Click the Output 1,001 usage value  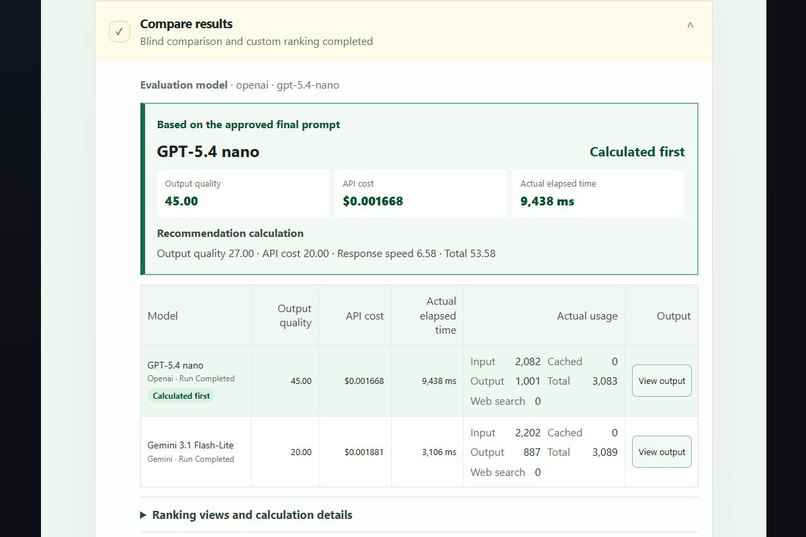527,381
